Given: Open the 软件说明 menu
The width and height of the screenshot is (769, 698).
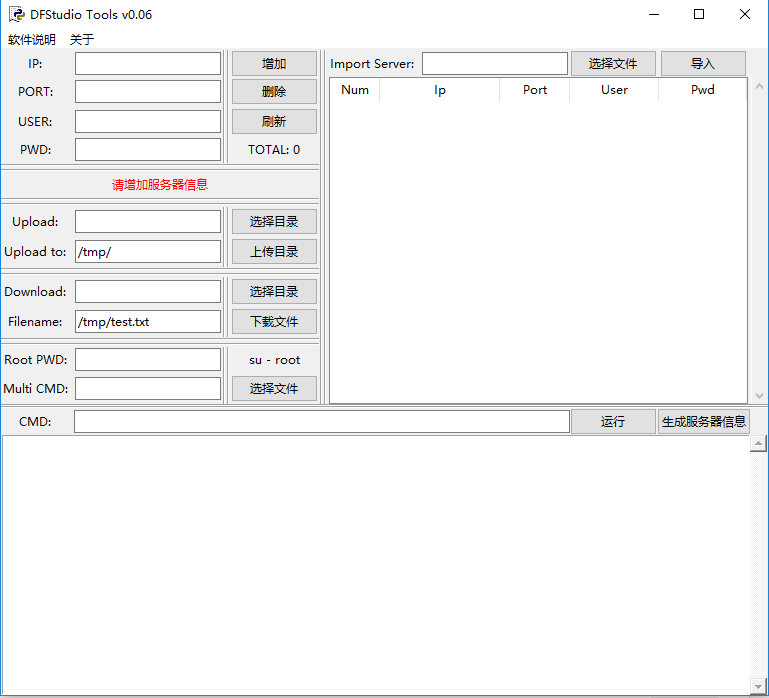Looking at the screenshot, I should click(32, 39).
